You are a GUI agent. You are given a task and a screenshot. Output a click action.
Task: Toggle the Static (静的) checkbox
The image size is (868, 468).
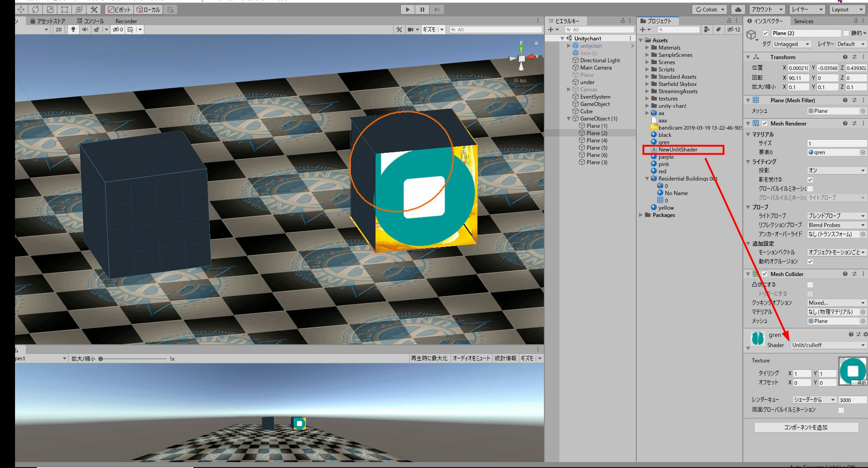pos(846,33)
